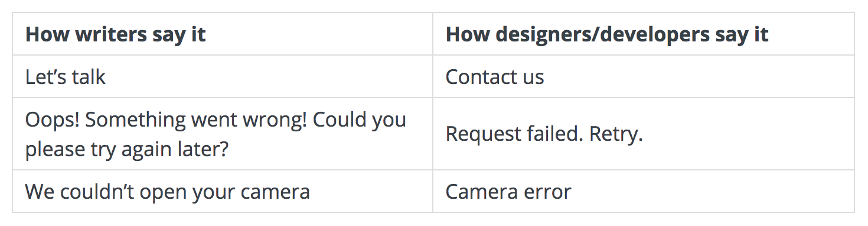Click the "Request failed. Retry." cell
The width and height of the screenshot is (868, 226).
pos(644,134)
